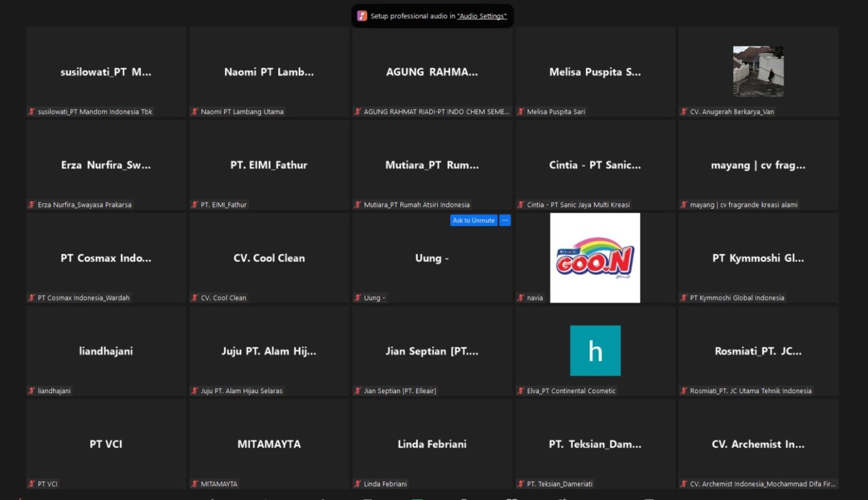Image resolution: width=868 pixels, height=500 pixels.
Task: Click the Rosmiati_PT. JC Utama participant tile
Action: click(x=758, y=351)
